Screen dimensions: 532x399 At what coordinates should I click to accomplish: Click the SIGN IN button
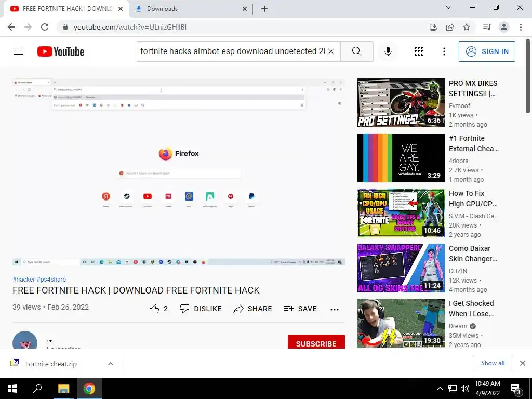tap(487, 51)
